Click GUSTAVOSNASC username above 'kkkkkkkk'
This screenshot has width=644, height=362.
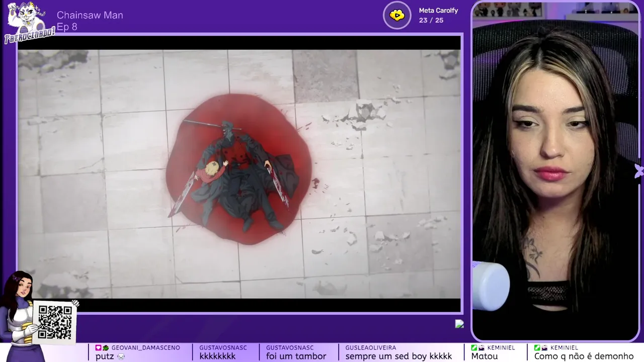tap(223, 348)
